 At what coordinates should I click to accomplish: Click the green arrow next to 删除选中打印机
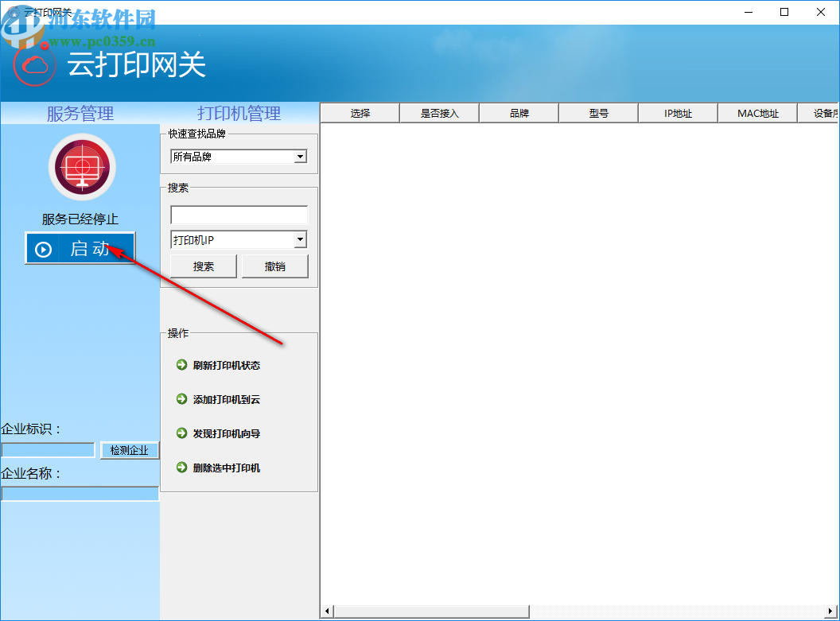(x=181, y=468)
